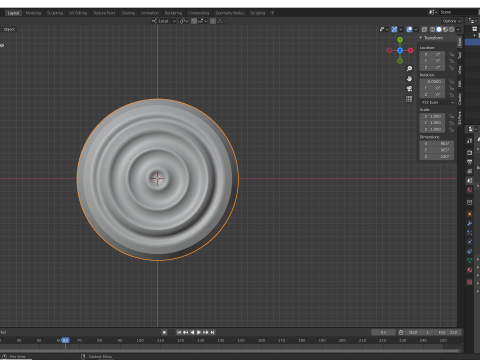Open Output properties tab icon
Screen dimensions: 480x360
coord(470,162)
